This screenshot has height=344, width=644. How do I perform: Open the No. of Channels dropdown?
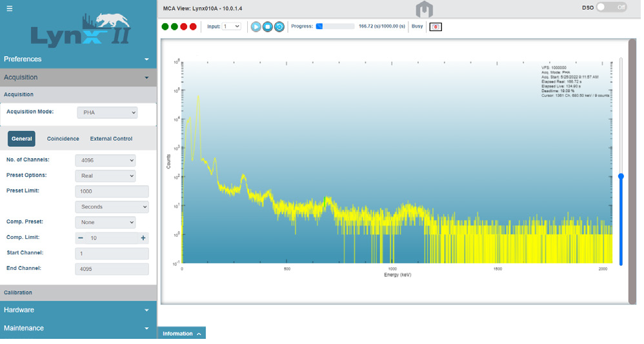(105, 160)
